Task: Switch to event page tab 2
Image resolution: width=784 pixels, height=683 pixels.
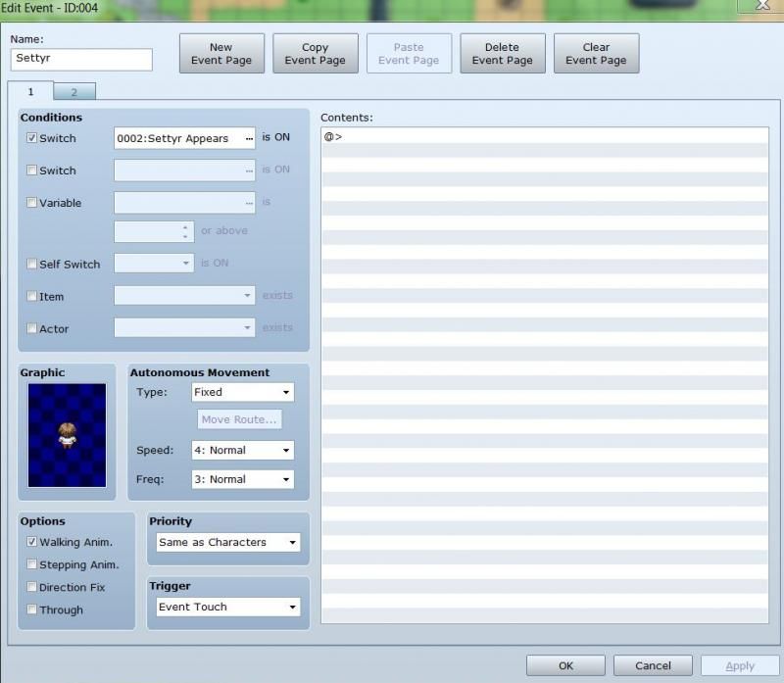Action: pos(74,92)
